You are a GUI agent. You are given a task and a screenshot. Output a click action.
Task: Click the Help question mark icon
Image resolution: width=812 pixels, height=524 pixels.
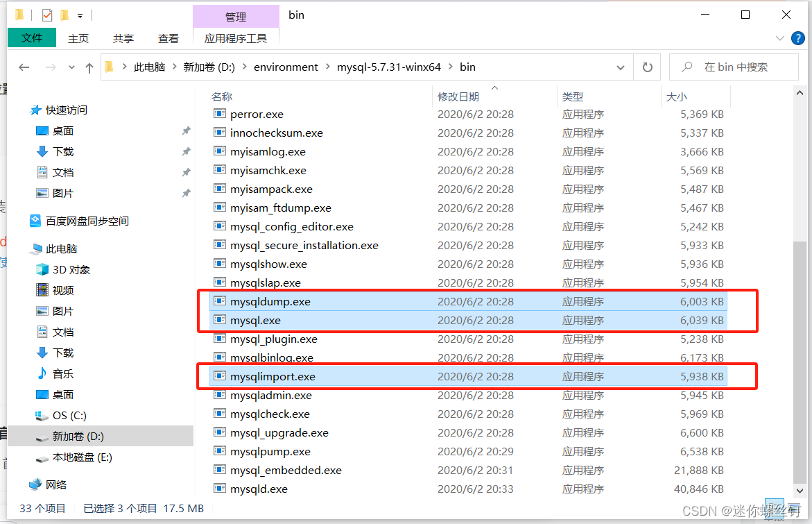point(798,38)
